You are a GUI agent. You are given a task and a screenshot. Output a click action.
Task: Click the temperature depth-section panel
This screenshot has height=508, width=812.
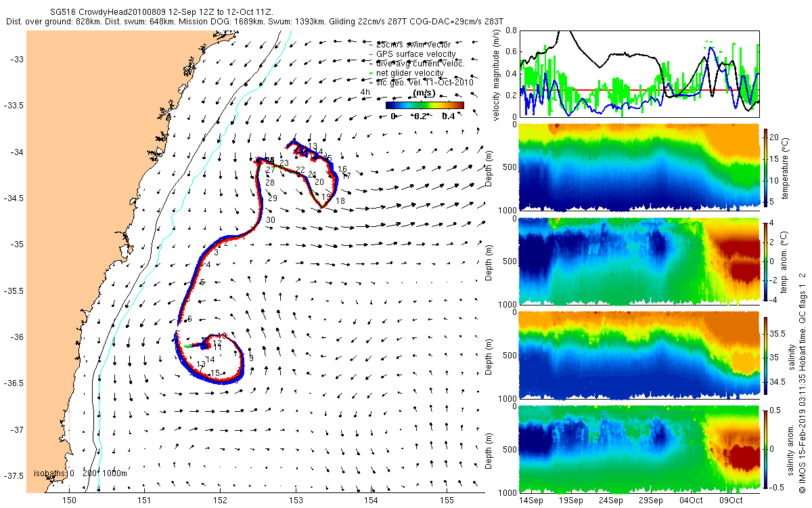click(x=639, y=167)
